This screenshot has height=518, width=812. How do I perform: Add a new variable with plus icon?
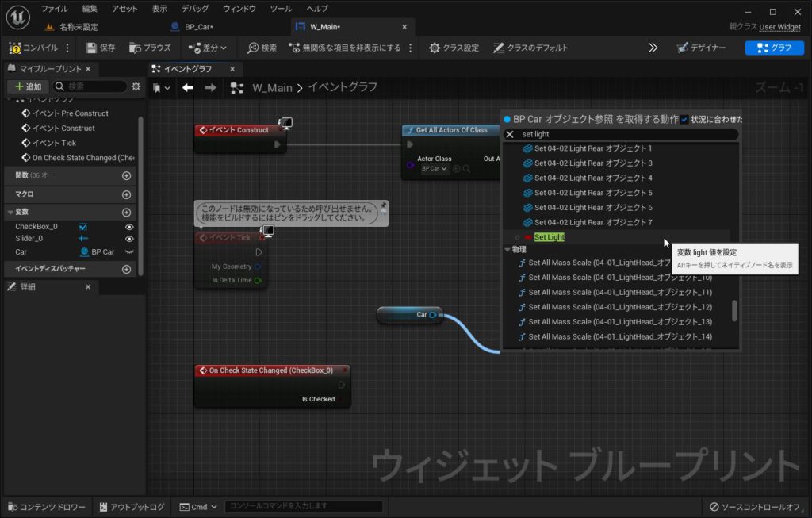[x=126, y=213]
